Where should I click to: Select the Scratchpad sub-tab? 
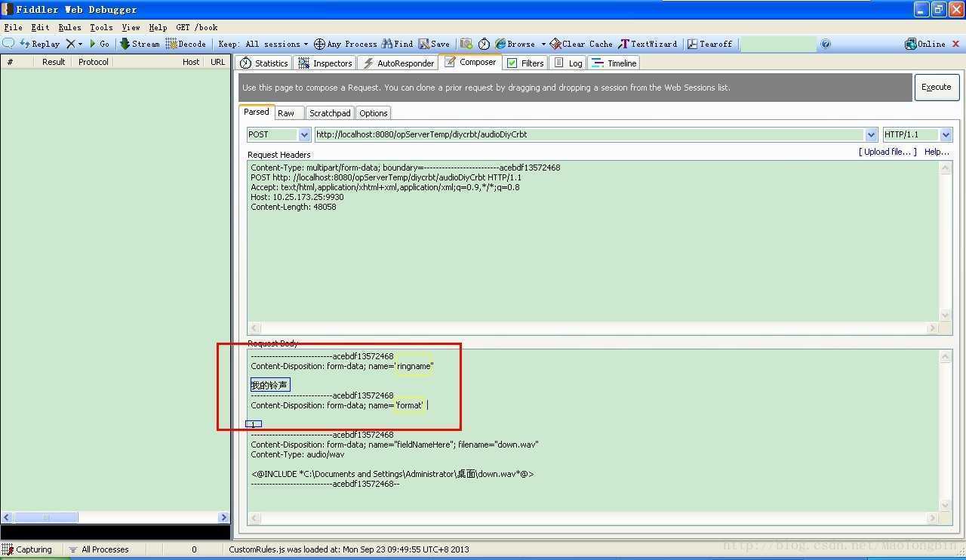[x=330, y=113]
